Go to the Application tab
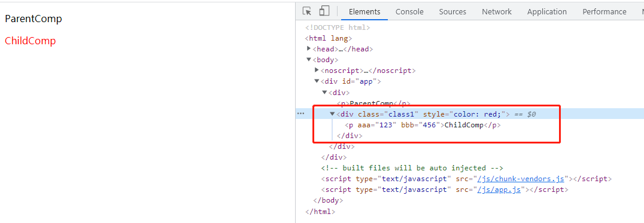The width and height of the screenshot is (644, 223). 546,12
